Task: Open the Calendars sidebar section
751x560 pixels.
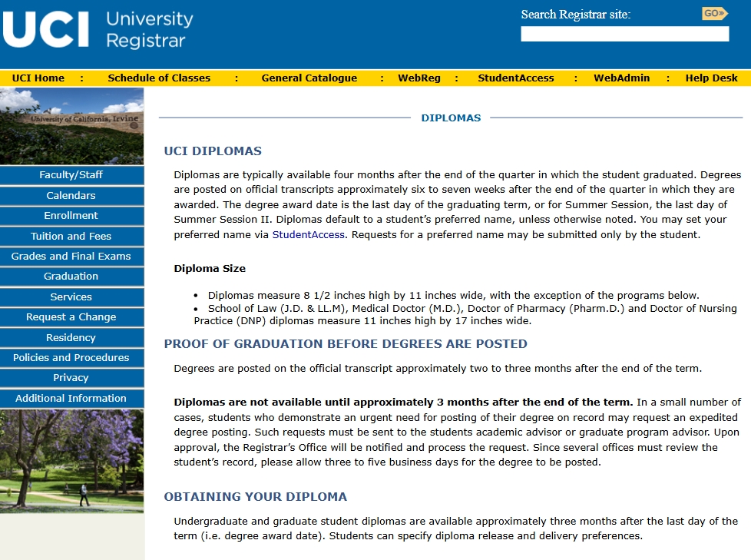Action: coord(71,195)
